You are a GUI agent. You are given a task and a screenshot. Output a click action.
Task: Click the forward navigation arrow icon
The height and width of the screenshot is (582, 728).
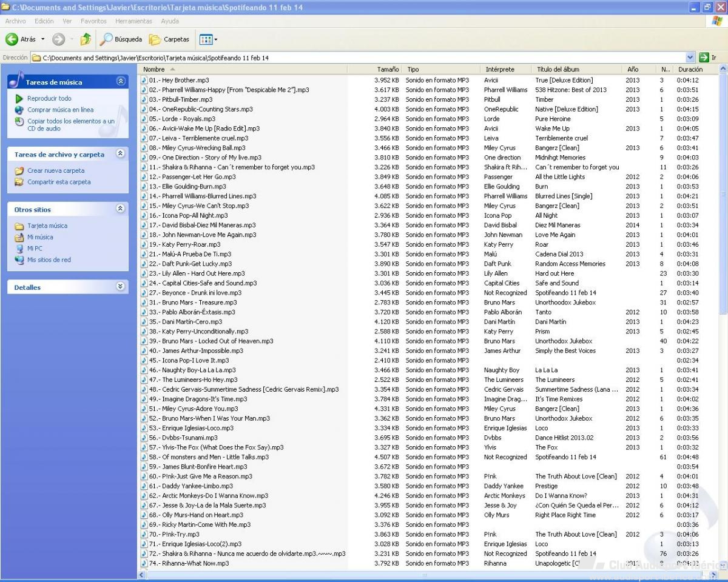(58, 39)
